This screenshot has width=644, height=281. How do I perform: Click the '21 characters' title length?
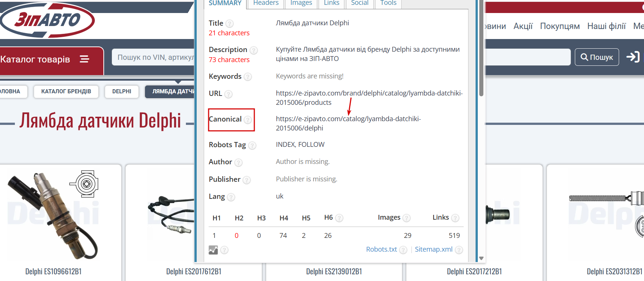click(229, 33)
